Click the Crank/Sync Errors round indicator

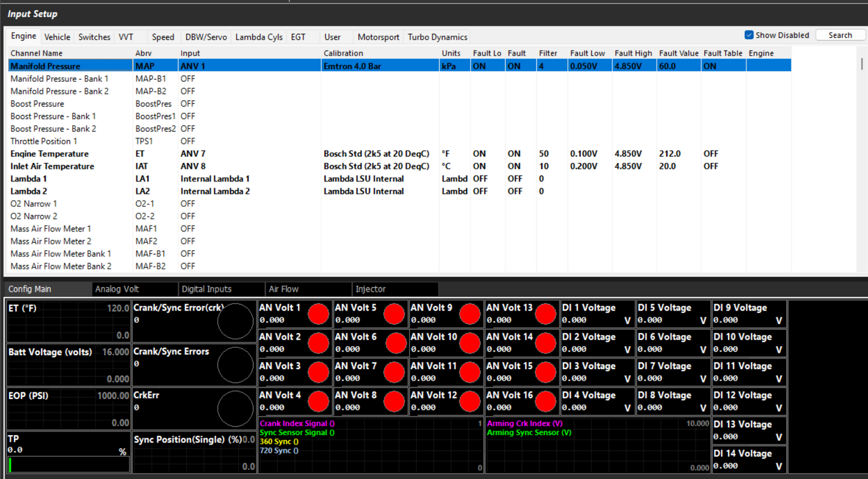point(235,365)
